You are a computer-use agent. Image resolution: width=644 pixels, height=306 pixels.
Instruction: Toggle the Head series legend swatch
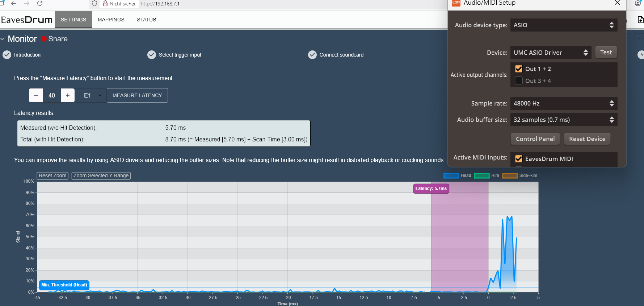(451, 175)
